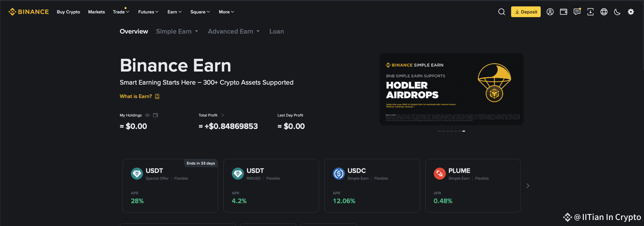
Task: Click the download app icon
Action: click(x=590, y=12)
